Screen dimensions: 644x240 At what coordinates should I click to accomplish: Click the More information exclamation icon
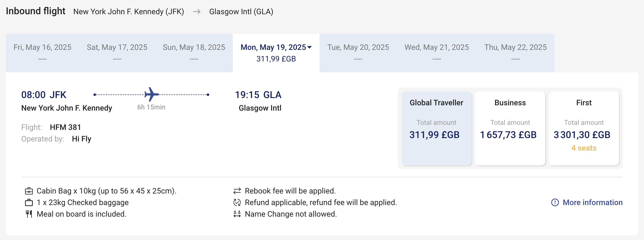pyautogui.click(x=555, y=202)
